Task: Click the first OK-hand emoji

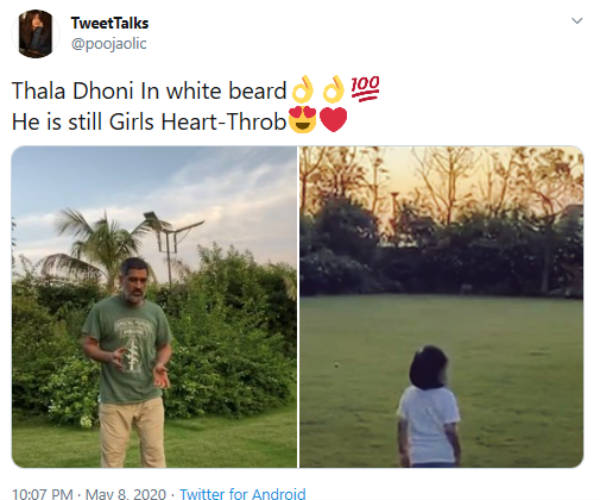Action: tap(302, 90)
